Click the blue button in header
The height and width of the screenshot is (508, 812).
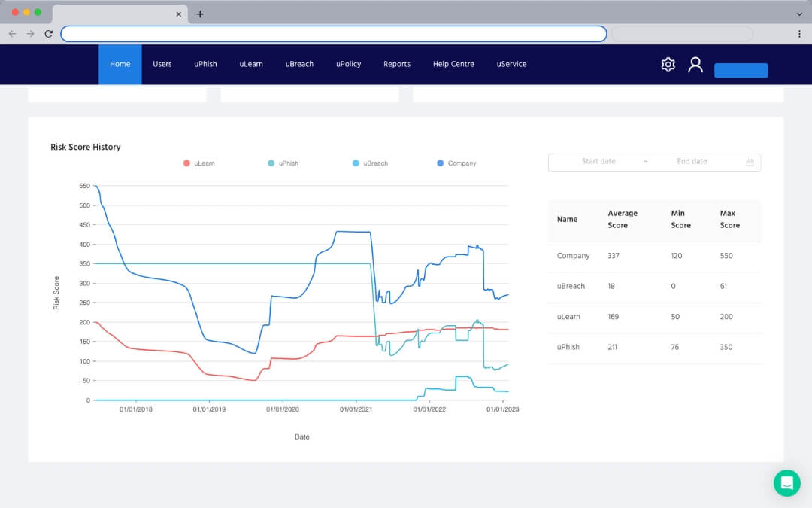741,71
